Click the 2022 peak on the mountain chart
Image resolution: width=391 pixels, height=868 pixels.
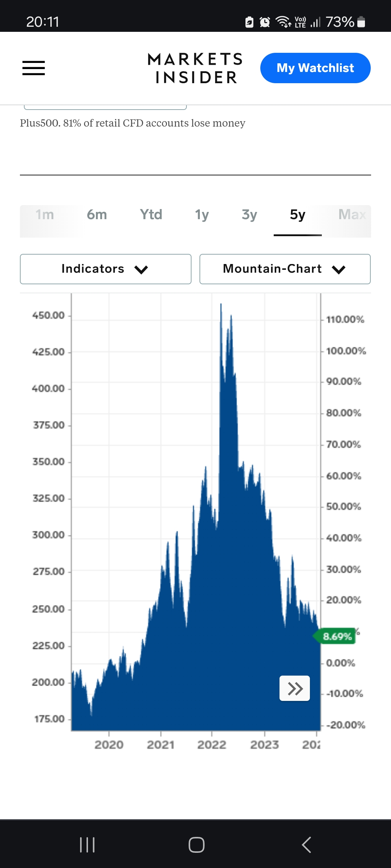221,305
